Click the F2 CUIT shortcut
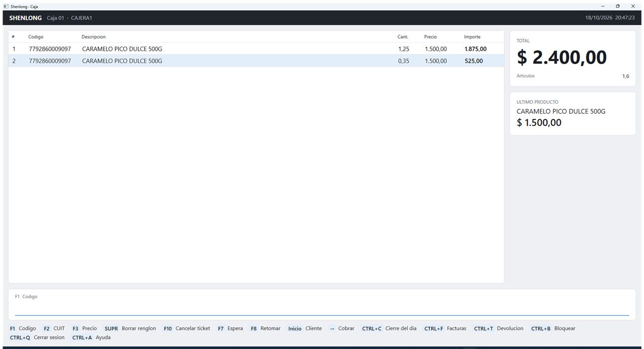The image size is (644, 349). (54, 328)
